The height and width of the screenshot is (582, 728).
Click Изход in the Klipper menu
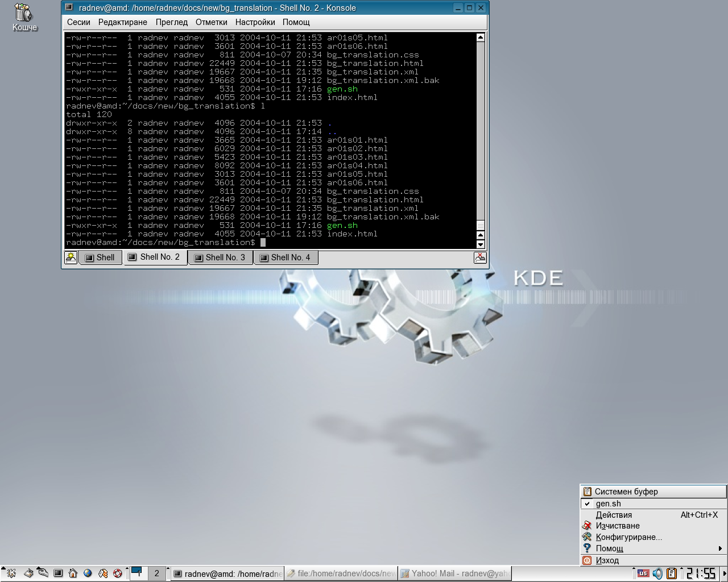[x=607, y=560]
